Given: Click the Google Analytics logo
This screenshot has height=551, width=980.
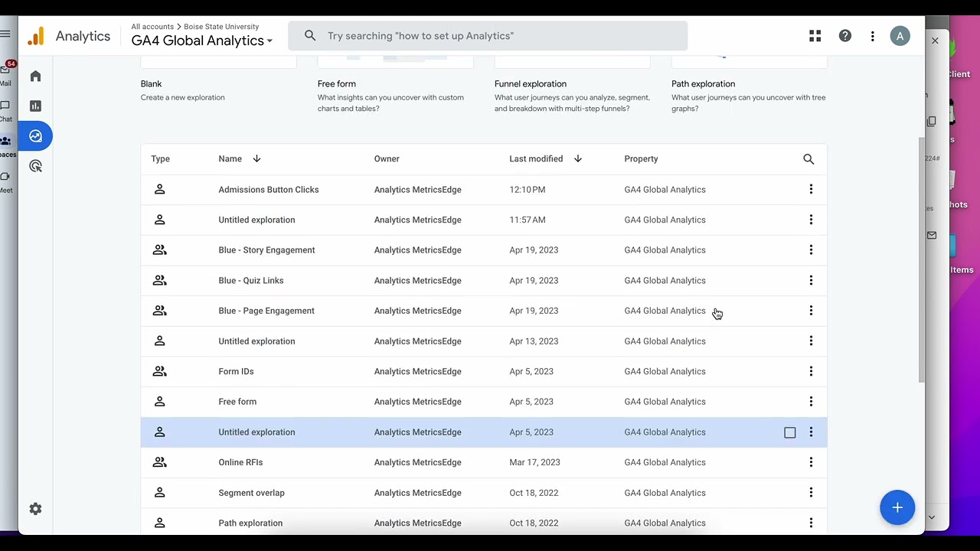Looking at the screenshot, I should [35, 36].
